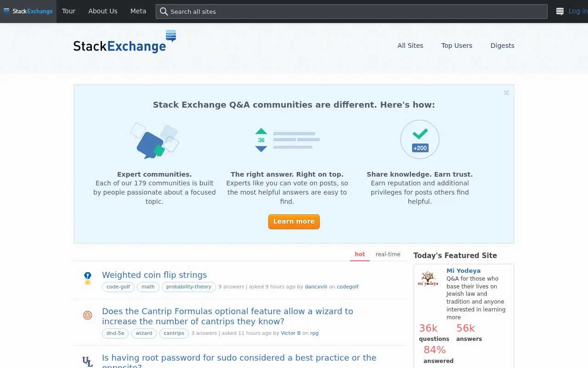This screenshot has height=368, width=588.
Task: Click the probability-theory tag
Action: 189,287
